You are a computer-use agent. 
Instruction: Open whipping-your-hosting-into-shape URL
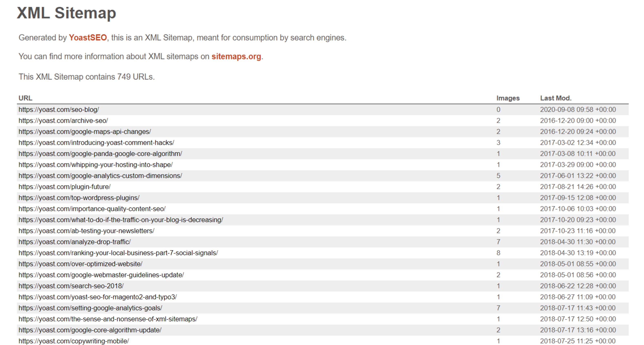tap(95, 165)
